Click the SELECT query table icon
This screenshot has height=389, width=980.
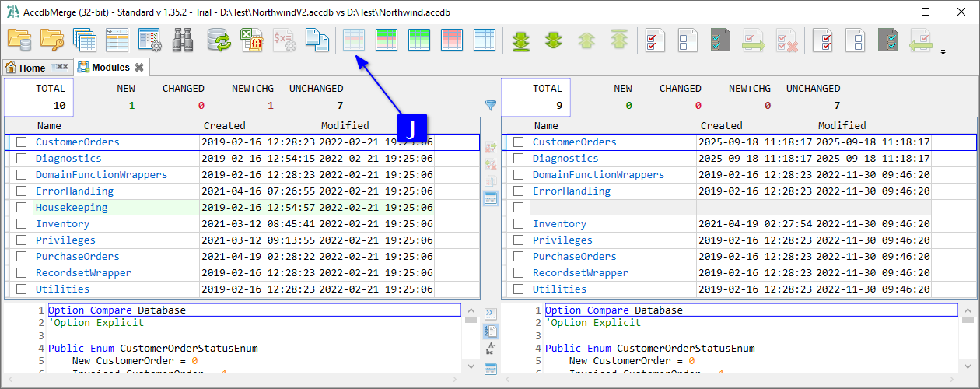pos(117,40)
